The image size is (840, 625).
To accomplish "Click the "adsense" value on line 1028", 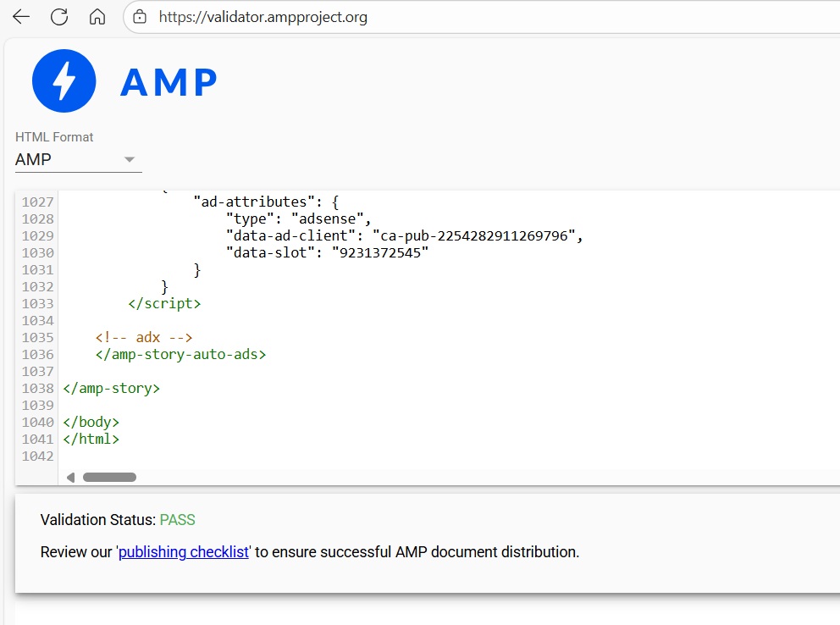I will point(328,219).
